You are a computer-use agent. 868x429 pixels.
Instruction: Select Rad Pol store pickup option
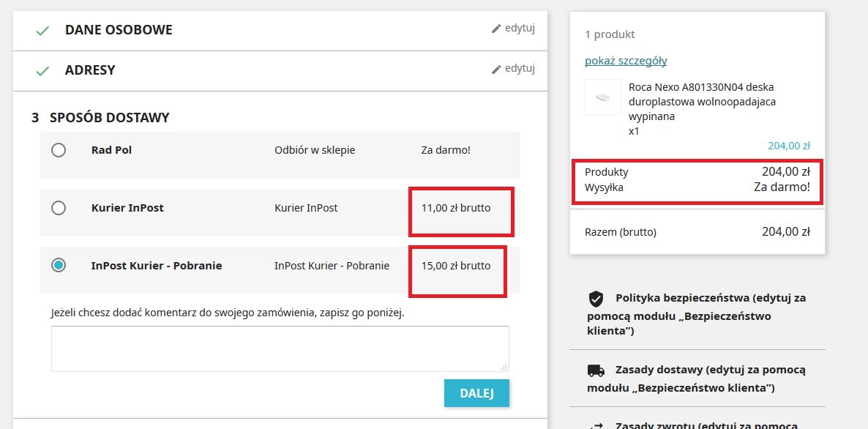pos(59,150)
